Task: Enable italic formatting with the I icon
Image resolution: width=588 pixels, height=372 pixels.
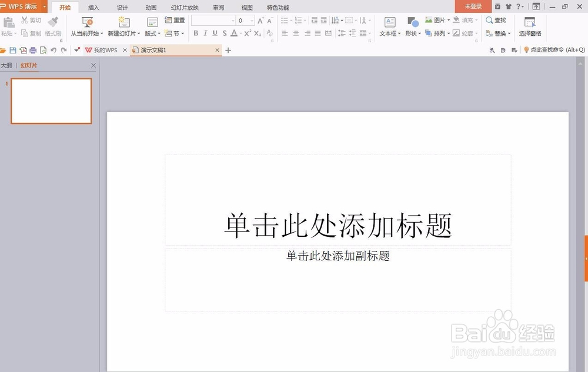Action: pos(205,33)
